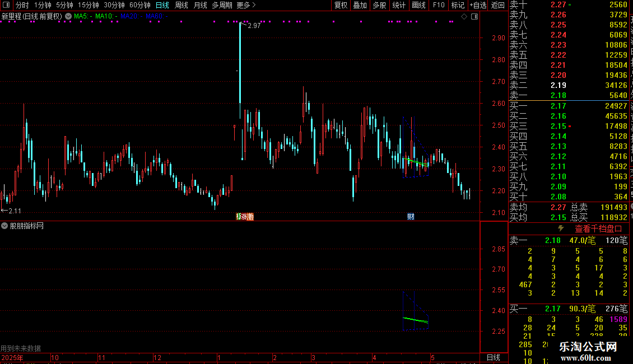633x364 pixels.
Task: Open dropdown next to 新里程(日线.前复权)
Action: [68, 17]
